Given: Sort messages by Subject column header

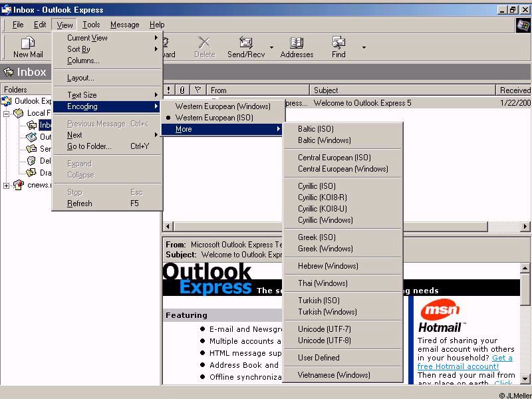Looking at the screenshot, I should click(402, 90).
